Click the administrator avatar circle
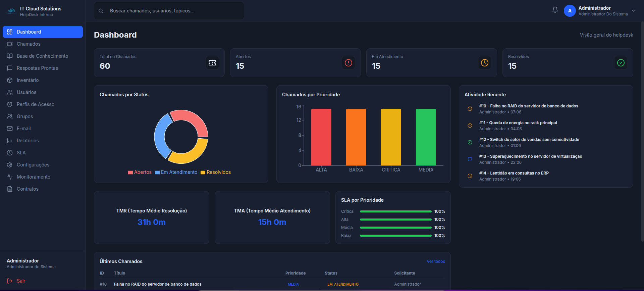The width and height of the screenshot is (644, 291). click(x=570, y=11)
